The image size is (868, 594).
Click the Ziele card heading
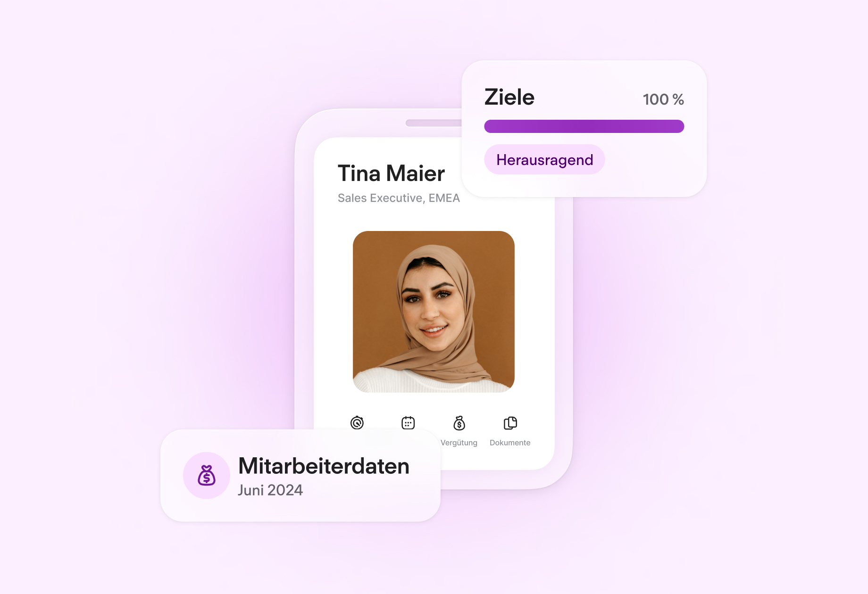pos(509,97)
